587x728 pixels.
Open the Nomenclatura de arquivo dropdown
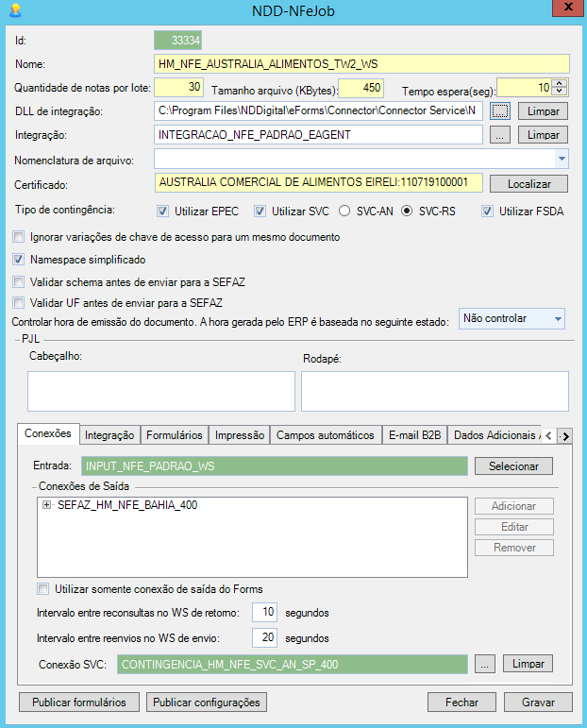(562, 159)
